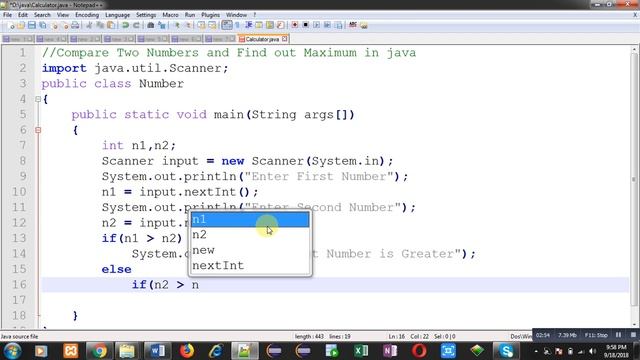This screenshot has width=640, height=360.
Task: Open Find with binoculars icon
Action: tap(151, 25)
